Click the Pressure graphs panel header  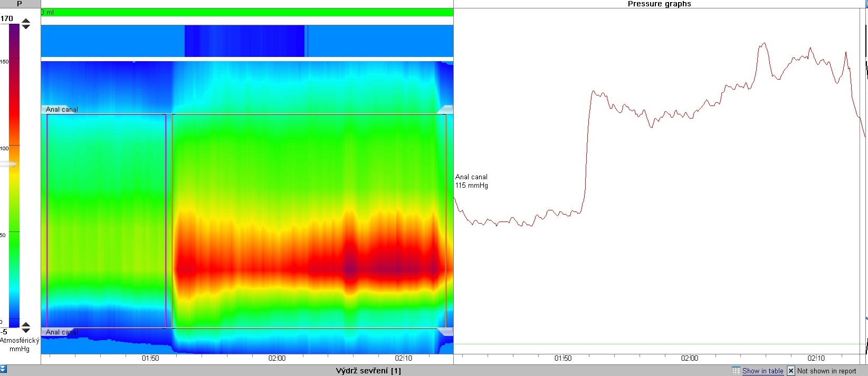[659, 4]
